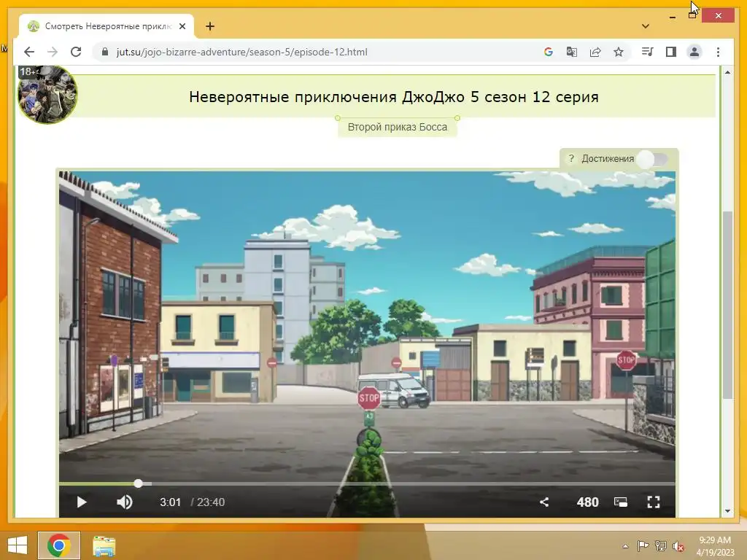Viewport: 747px width, 560px height.
Task: Click the URL address bar
Action: [x=314, y=52]
